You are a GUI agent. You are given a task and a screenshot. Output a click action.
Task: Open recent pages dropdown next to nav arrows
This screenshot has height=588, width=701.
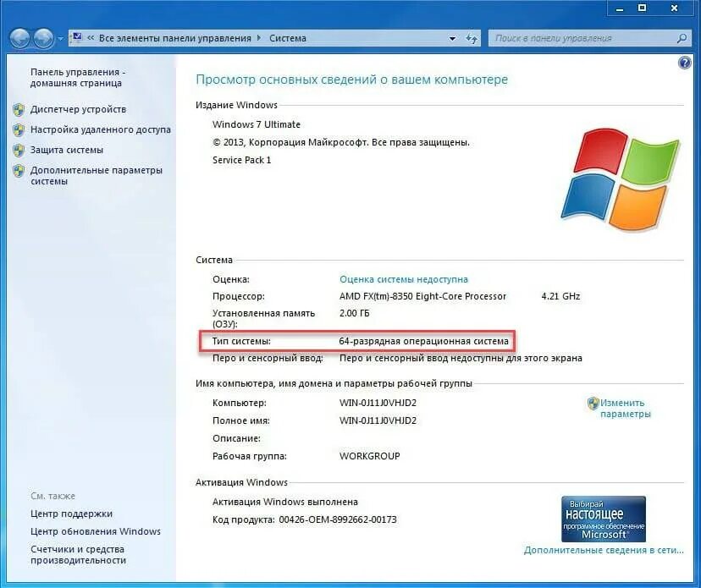61,39
